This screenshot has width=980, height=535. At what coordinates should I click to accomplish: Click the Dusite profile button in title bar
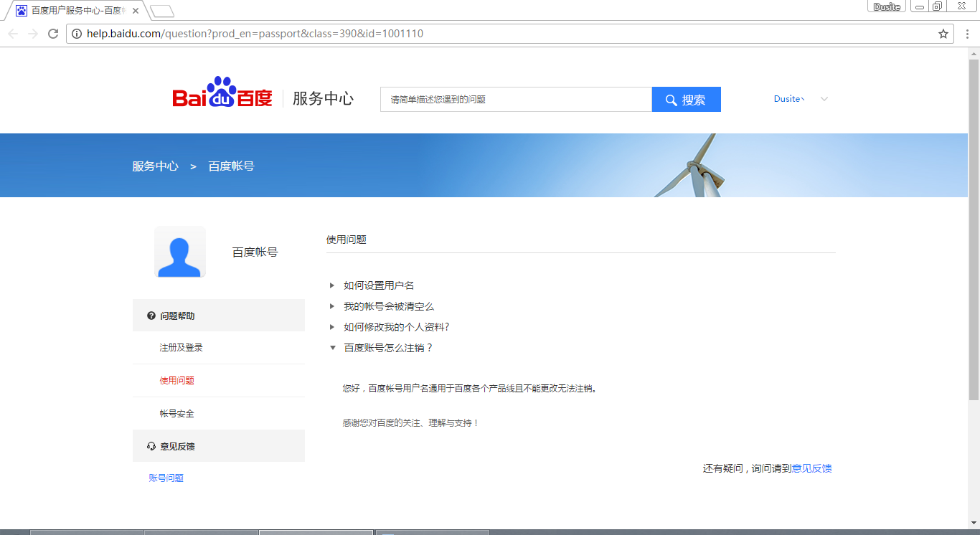(x=887, y=6)
